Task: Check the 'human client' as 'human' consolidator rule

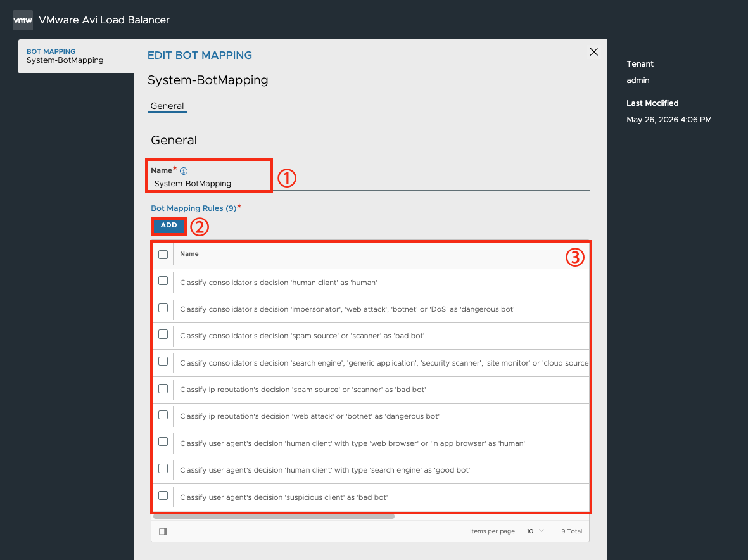Action: 163,281
